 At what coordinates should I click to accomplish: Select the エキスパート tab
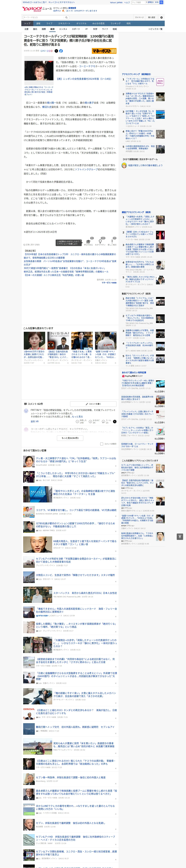(64, 24)
